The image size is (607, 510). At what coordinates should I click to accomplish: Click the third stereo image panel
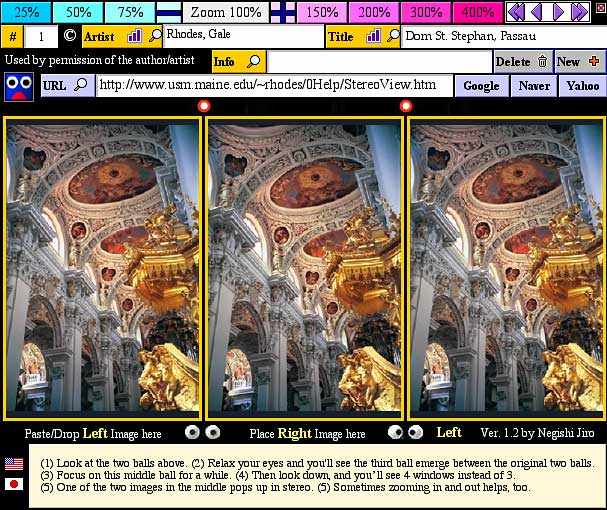coord(506,268)
